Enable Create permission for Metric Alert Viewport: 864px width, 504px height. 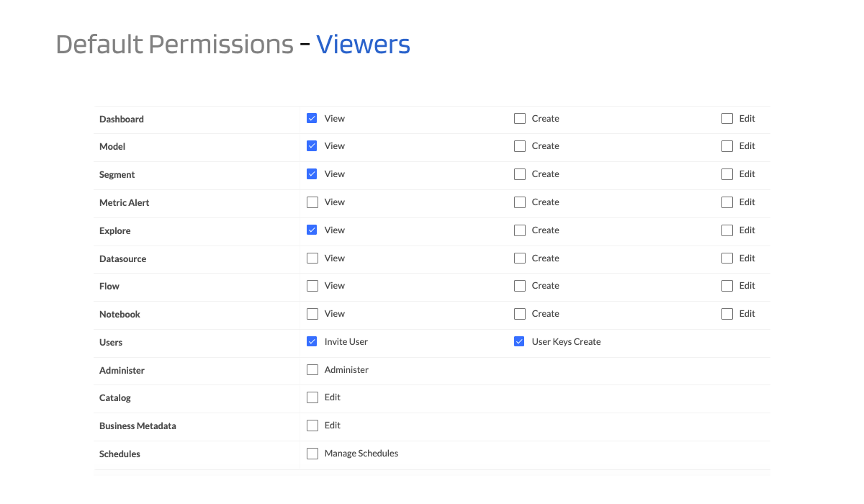click(x=519, y=202)
